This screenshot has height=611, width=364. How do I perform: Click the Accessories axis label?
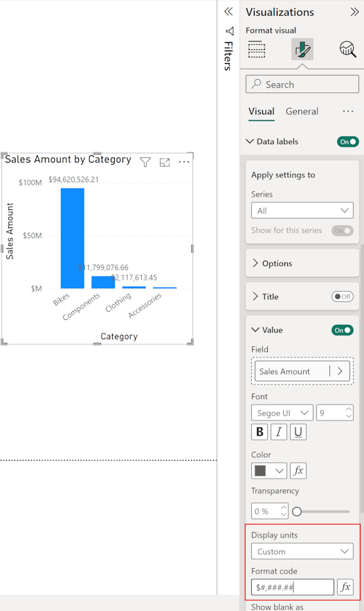(x=145, y=305)
